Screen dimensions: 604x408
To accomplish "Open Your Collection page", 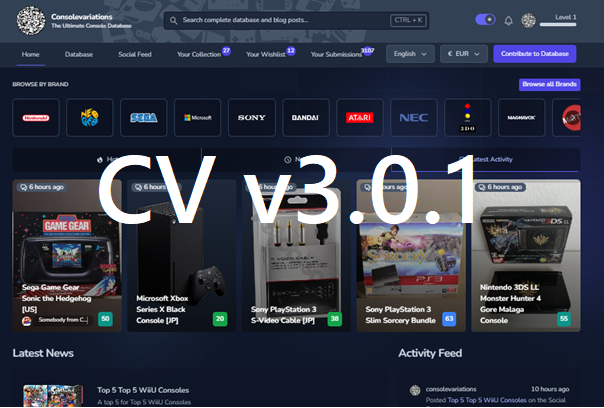I will tap(199, 54).
